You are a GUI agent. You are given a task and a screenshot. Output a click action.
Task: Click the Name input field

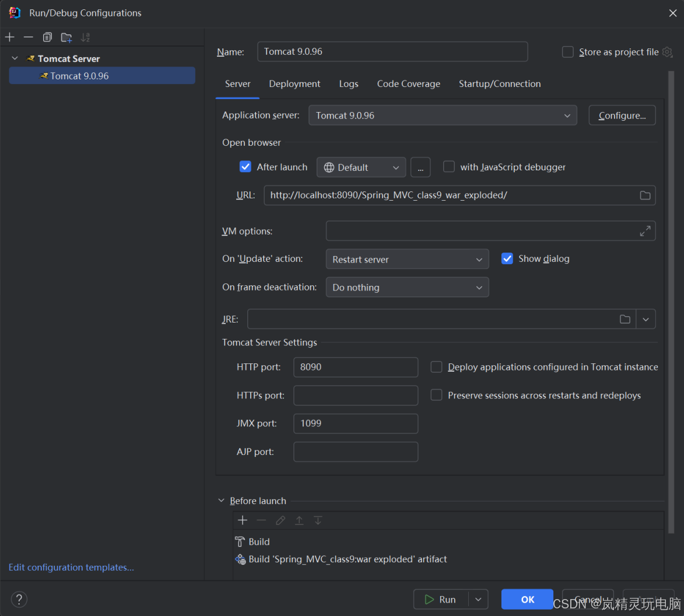tap(392, 51)
